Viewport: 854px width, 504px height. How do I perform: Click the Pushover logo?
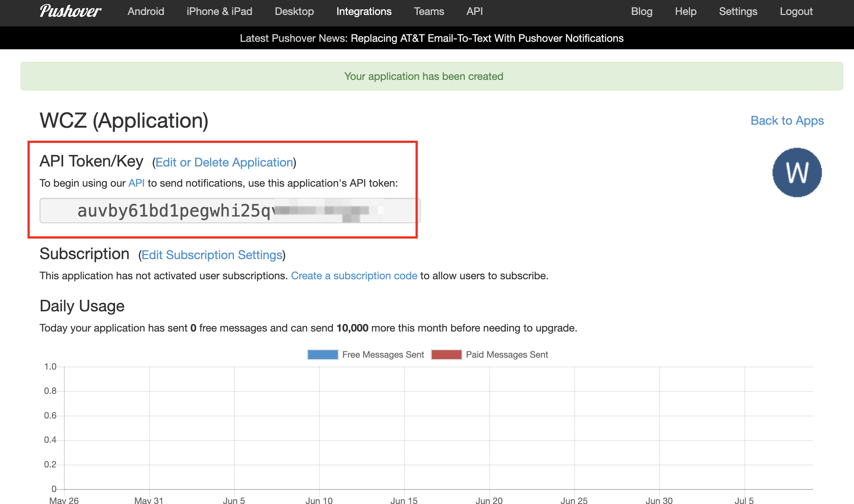click(70, 11)
